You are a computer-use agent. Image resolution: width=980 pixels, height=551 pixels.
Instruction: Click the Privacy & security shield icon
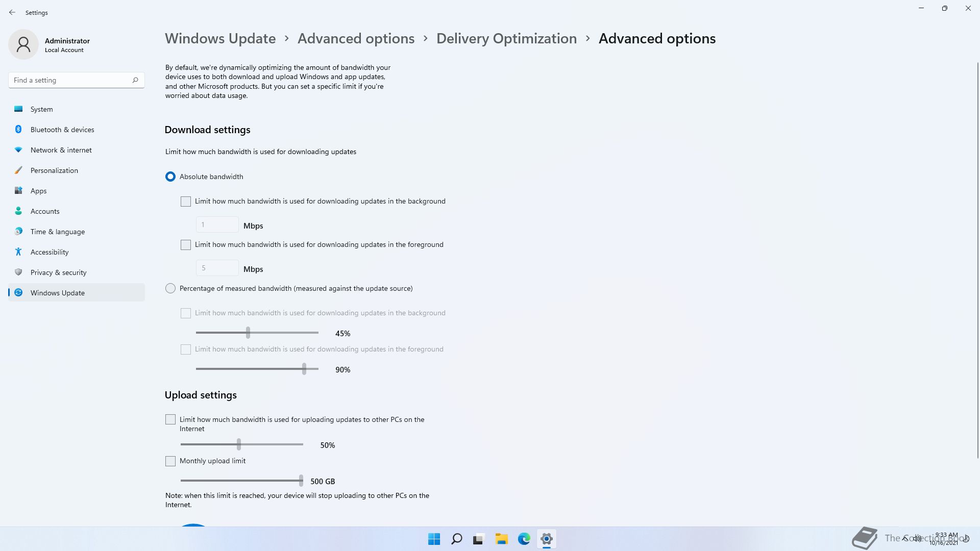click(18, 272)
